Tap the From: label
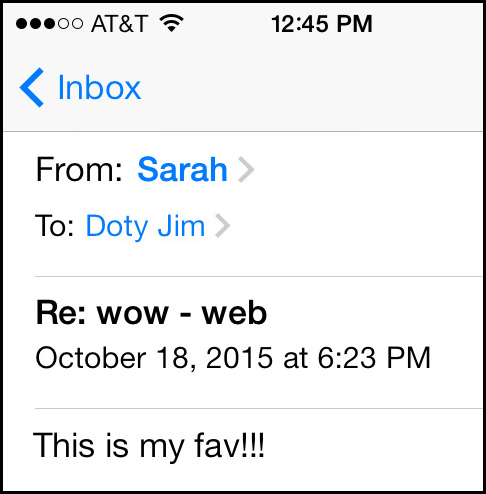The image size is (486, 494). coord(79,169)
